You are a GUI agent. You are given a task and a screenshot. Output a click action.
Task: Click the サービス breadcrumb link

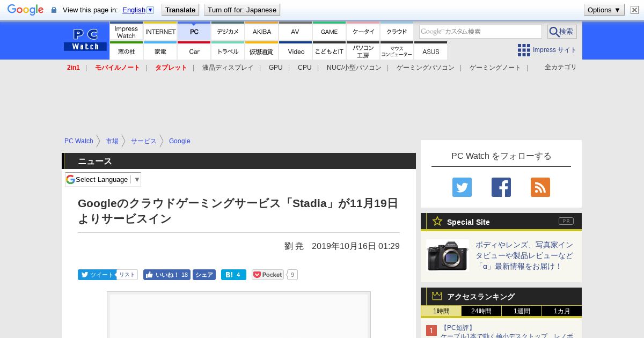[144, 141]
